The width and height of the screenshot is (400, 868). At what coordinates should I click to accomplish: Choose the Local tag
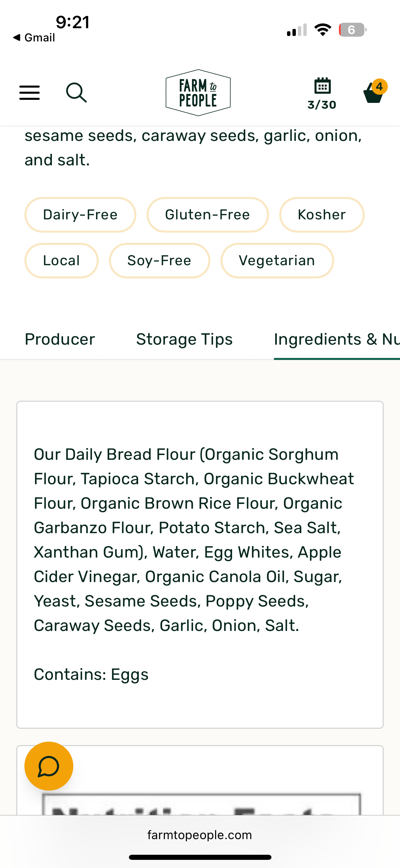[61, 260]
